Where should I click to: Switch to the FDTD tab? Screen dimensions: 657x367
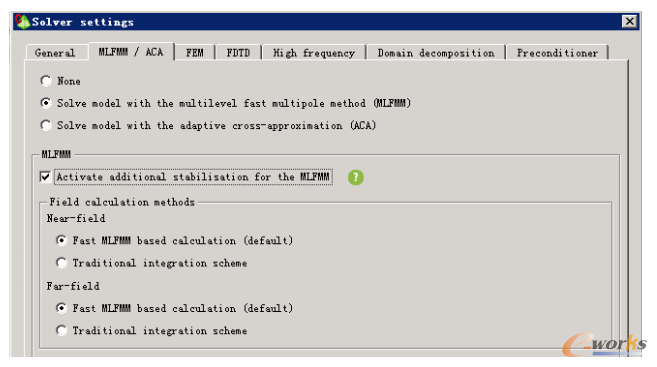click(238, 53)
